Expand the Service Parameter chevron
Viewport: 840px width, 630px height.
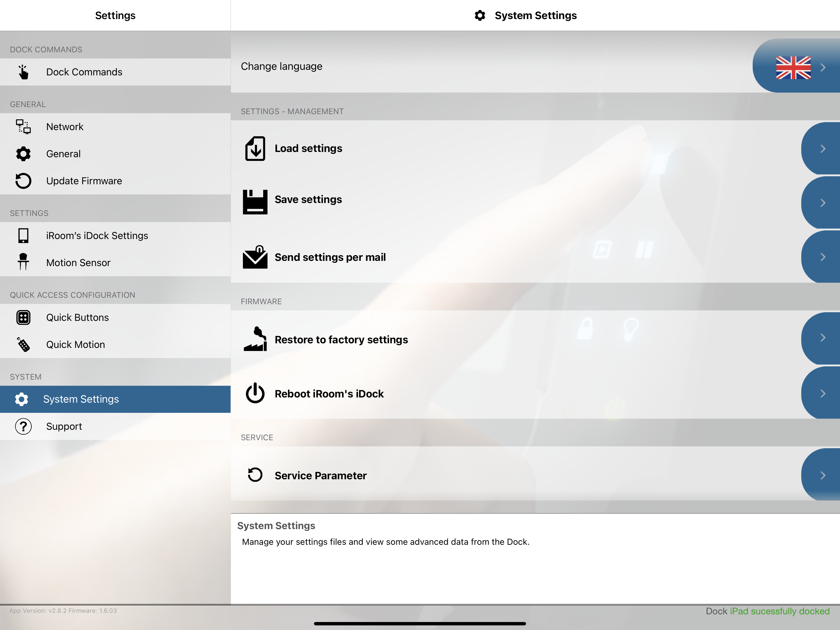(823, 475)
